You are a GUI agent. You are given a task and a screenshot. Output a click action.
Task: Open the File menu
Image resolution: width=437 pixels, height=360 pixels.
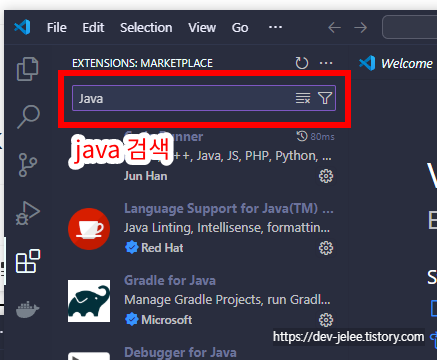point(57,28)
